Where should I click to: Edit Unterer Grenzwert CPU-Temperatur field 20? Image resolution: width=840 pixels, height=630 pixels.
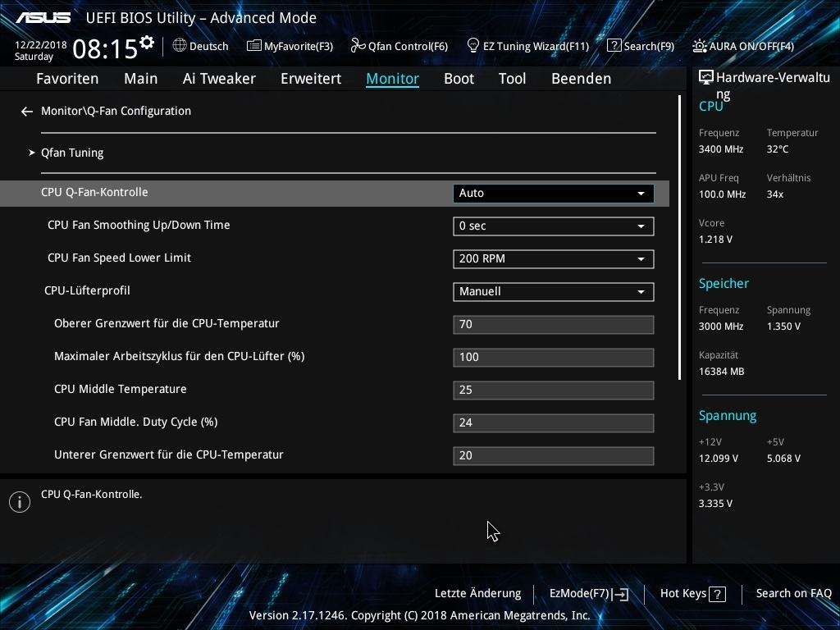(554, 455)
